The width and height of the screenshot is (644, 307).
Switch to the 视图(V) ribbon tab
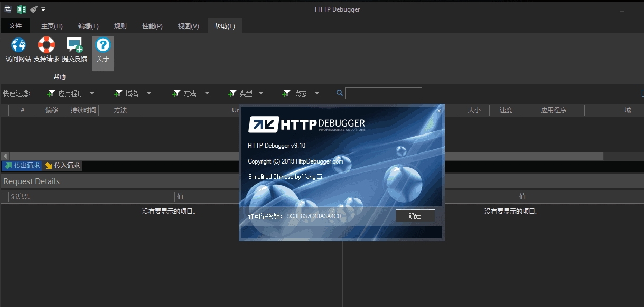tap(189, 26)
